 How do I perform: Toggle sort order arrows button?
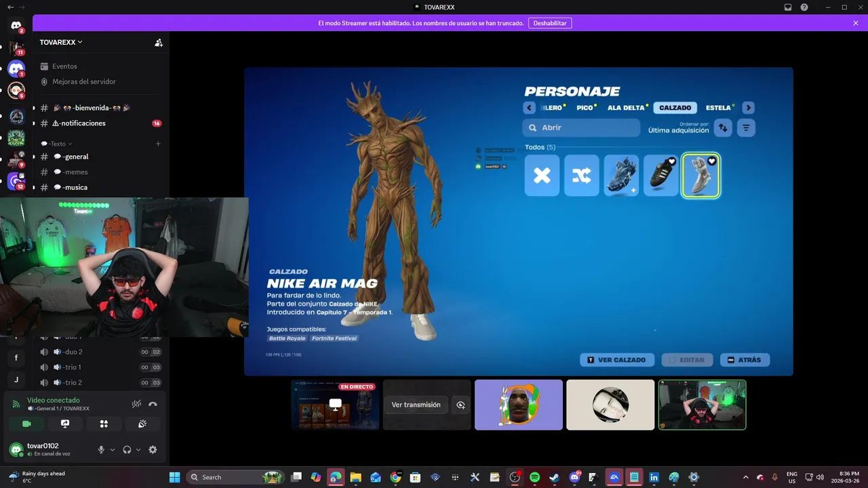(723, 127)
